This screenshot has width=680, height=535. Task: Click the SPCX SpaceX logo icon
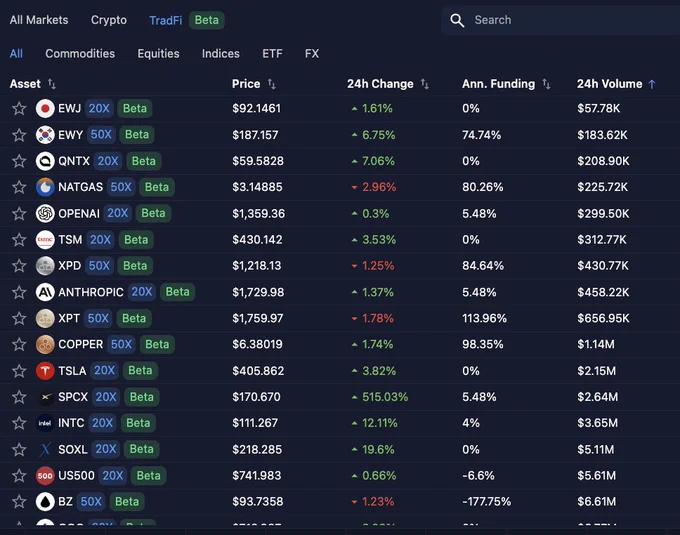coord(45,397)
